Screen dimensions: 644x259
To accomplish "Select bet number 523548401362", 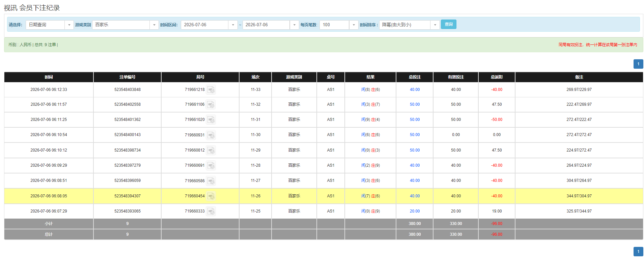I will click(x=128, y=120).
